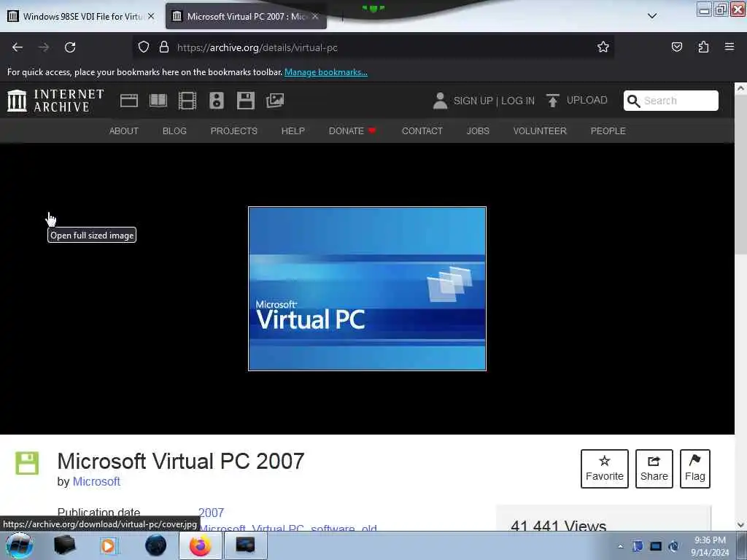Click the page scrollbar up arrow
This screenshot has height=560, width=747.
740,88
